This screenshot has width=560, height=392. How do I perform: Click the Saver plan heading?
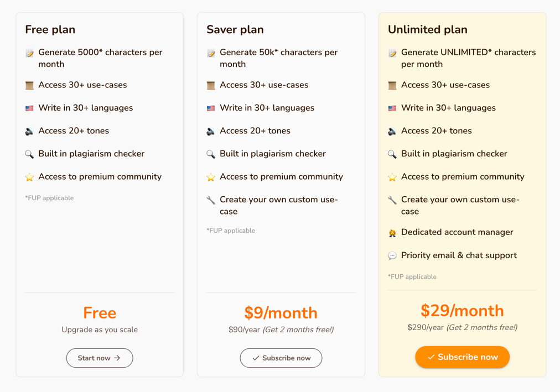tap(235, 29)
